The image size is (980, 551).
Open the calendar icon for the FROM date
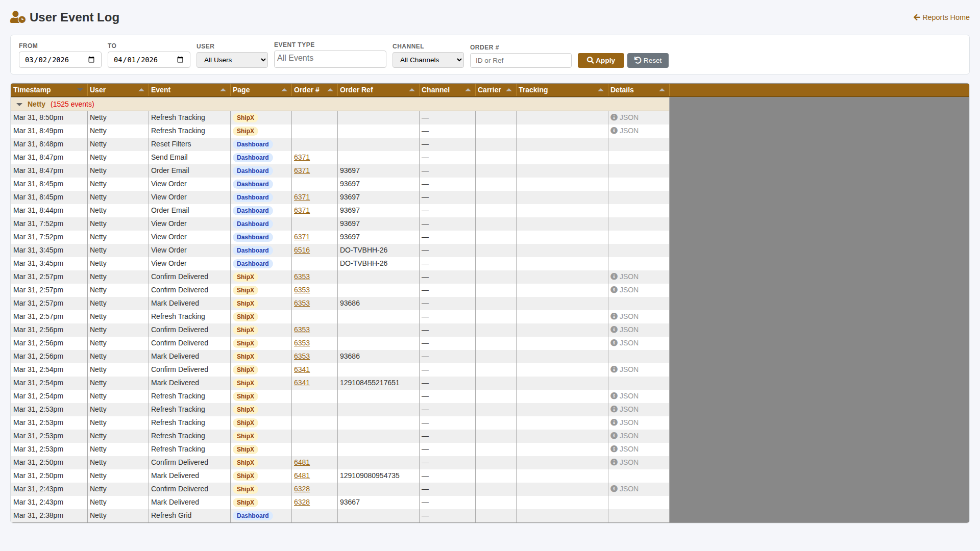tap(91, 60)
